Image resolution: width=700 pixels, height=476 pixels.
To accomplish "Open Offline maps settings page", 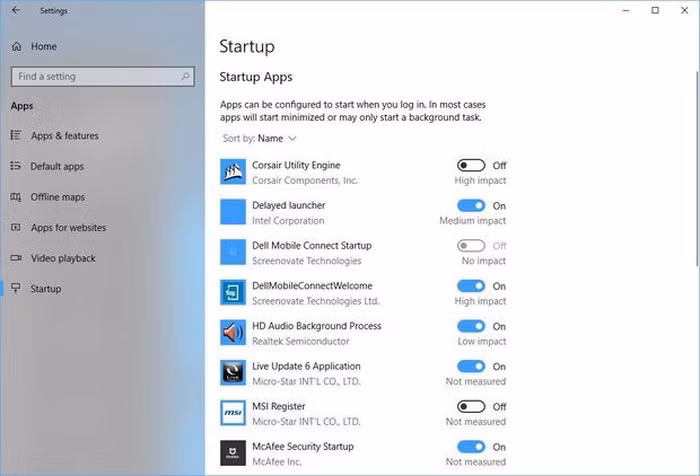I will click(x=57, y=197).
